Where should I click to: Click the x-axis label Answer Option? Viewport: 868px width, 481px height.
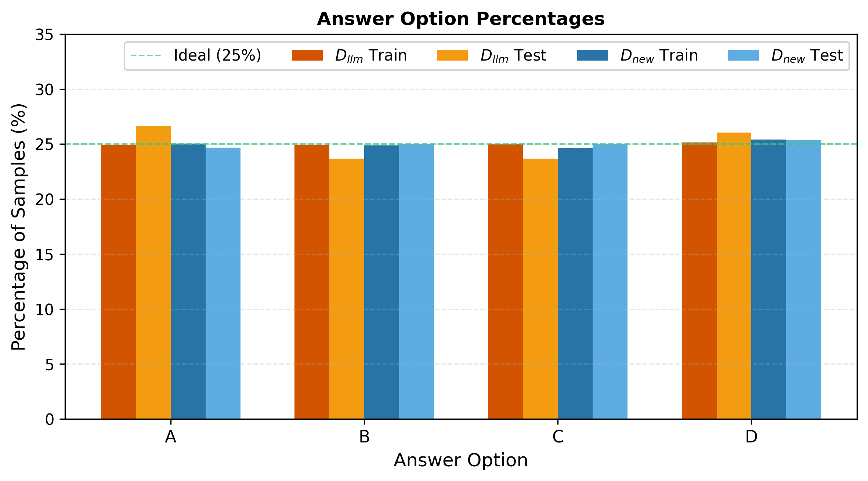[x=460, y=460]
